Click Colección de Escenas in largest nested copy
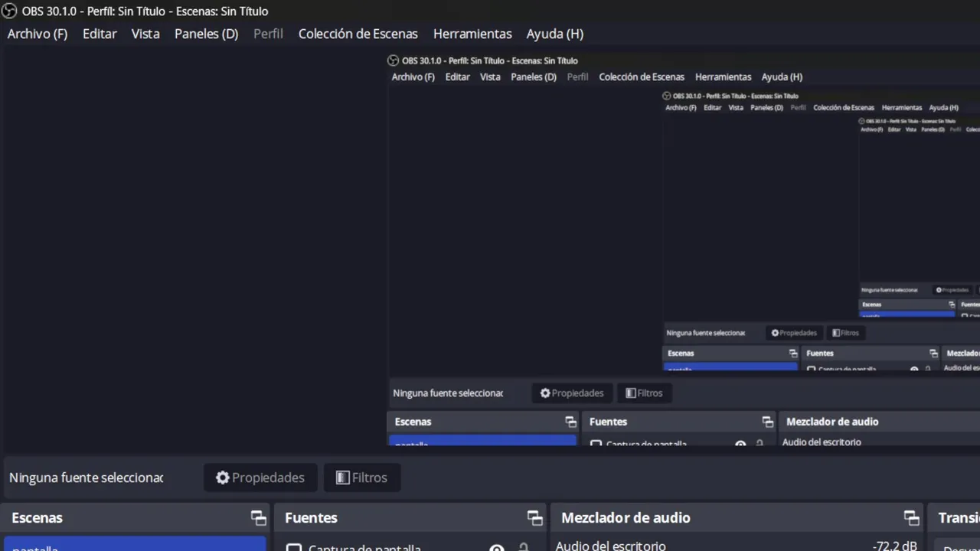Viewport: 980px width, 551px height. tap(642, 77)
